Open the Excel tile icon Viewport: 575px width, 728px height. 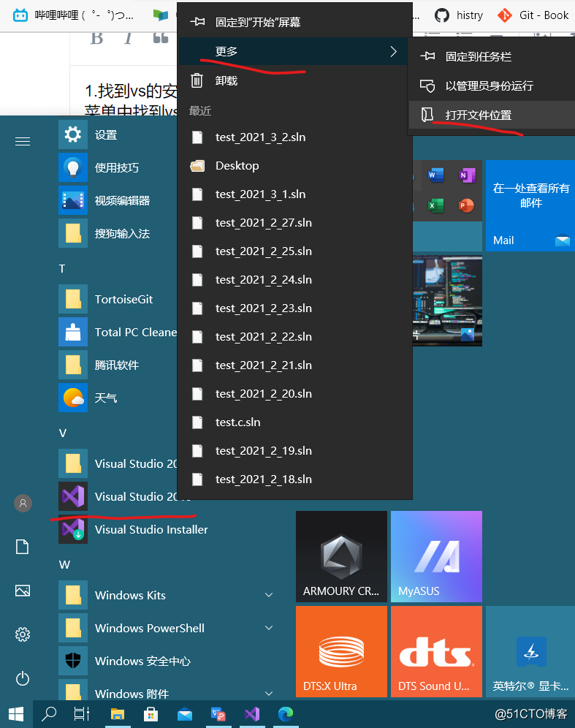click(x=435, y=205)
